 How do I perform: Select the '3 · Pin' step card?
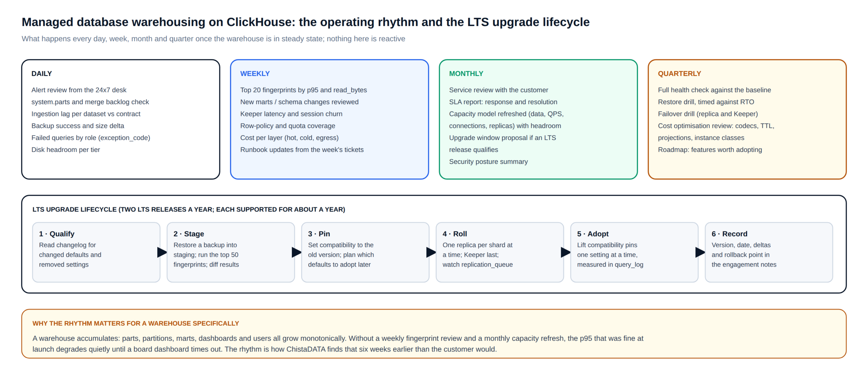tap(365, 252)
